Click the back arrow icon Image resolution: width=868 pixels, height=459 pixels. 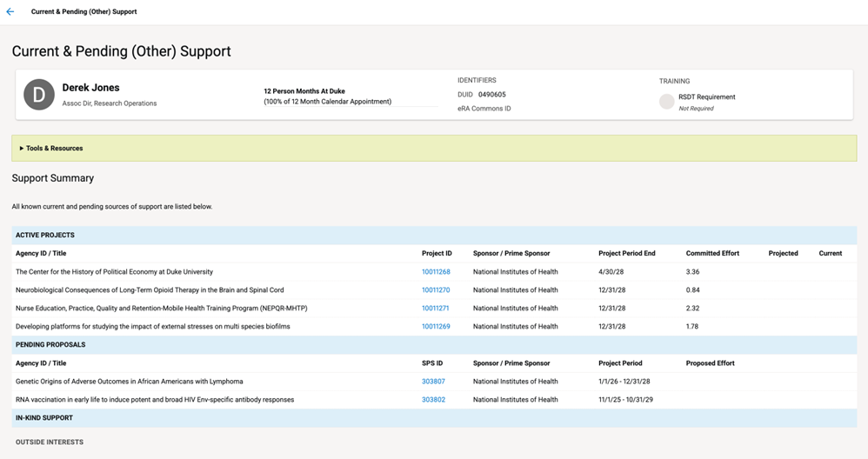click(x=10, y=12)
